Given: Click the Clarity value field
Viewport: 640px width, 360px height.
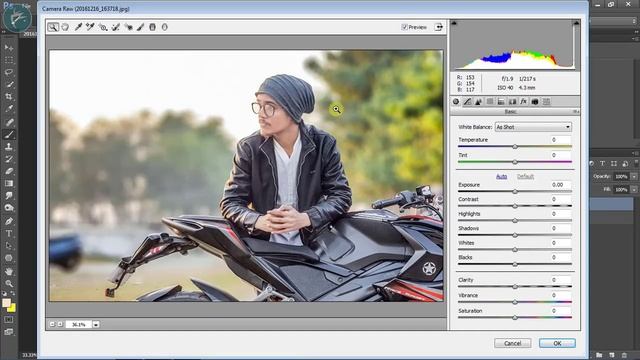Looking at the screenshot, I should point(560,280).
